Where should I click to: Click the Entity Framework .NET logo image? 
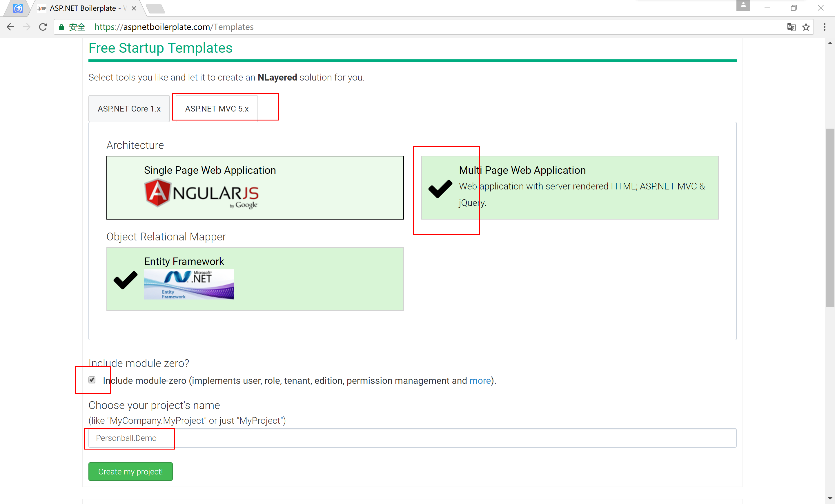[x=189, y=284]
